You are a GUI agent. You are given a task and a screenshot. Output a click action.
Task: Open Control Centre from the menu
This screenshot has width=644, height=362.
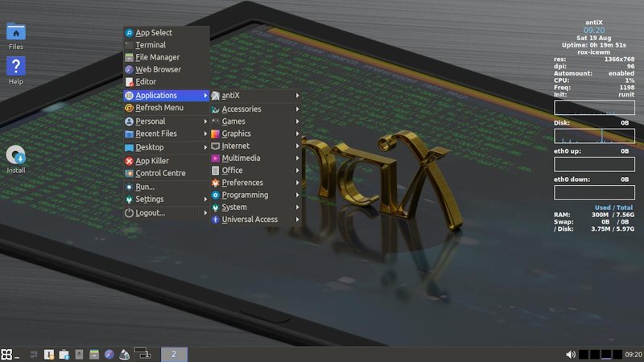(x=167, y=173)
